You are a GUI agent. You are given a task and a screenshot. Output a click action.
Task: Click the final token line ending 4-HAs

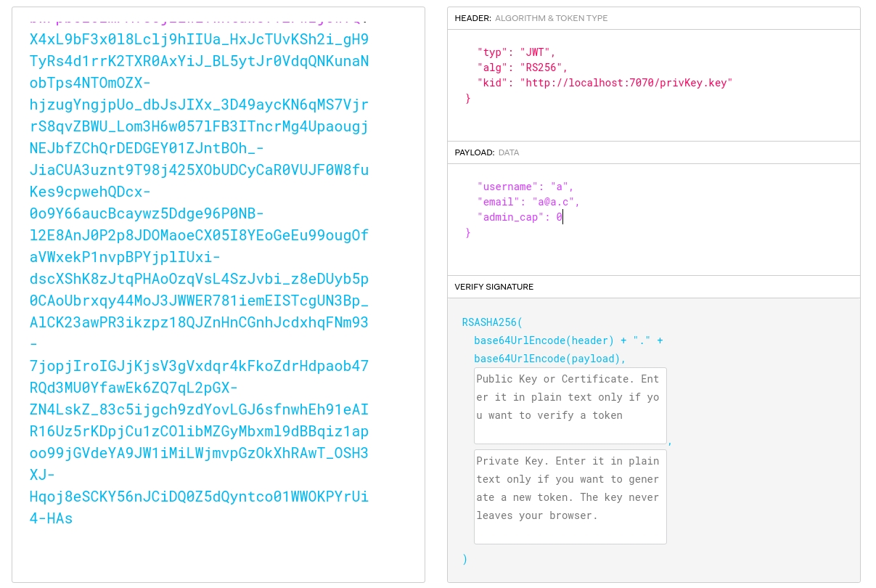pyautogui.click(x=51, y=518)
